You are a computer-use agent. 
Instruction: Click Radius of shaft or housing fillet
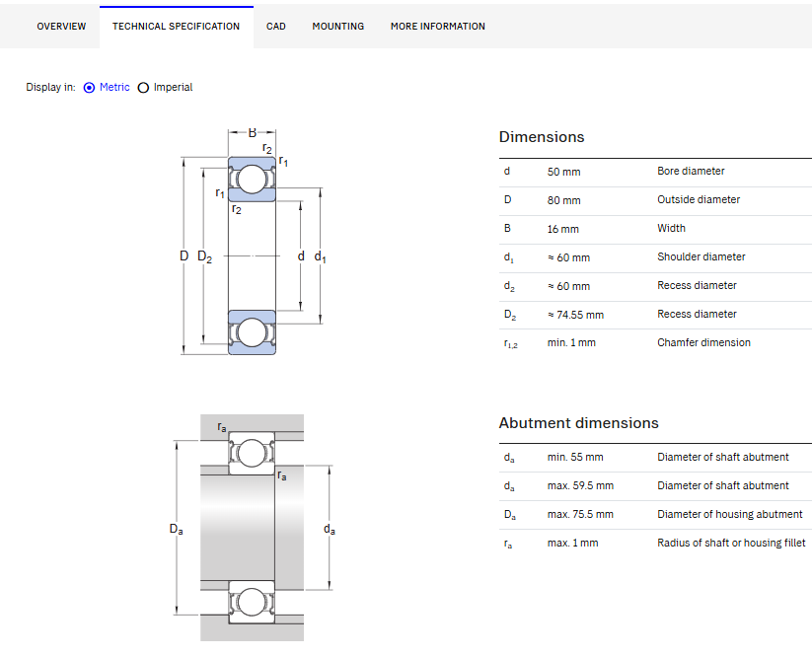[731, 543]
